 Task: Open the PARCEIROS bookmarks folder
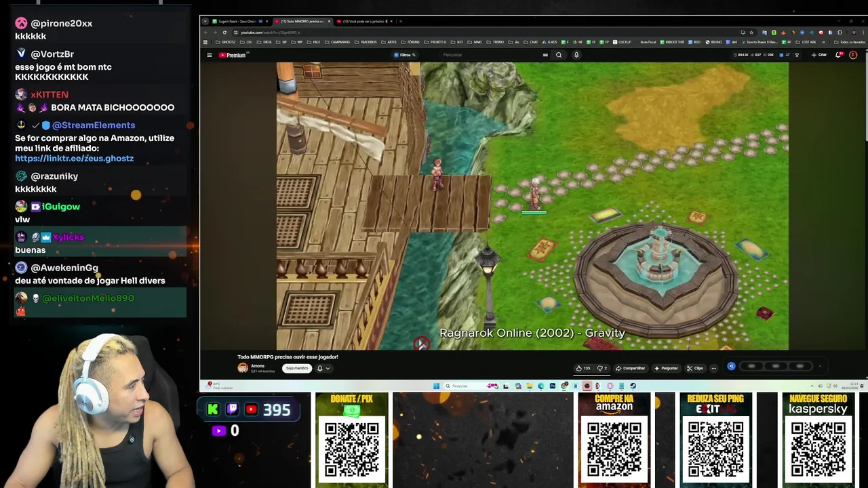coord(366,42)
